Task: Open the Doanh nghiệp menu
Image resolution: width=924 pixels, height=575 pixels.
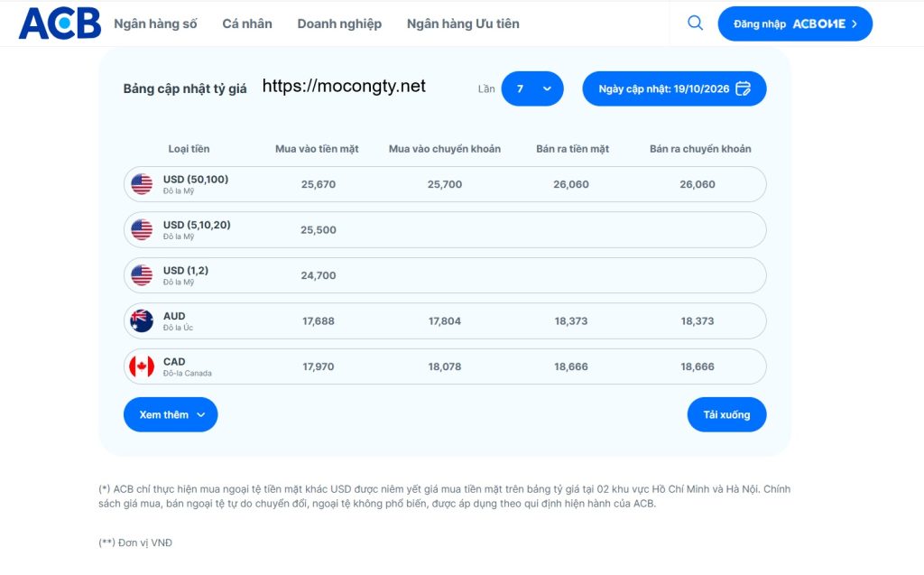Action: tap(339, 23)
